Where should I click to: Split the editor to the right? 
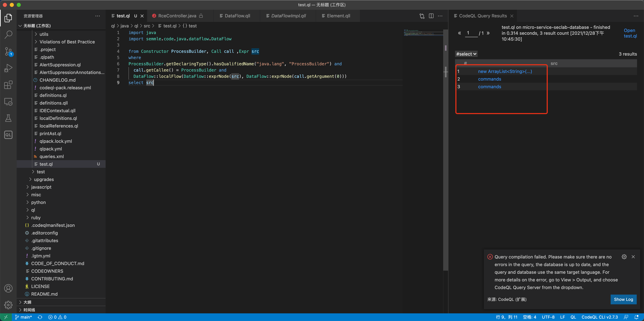click(x=431, y=16)
